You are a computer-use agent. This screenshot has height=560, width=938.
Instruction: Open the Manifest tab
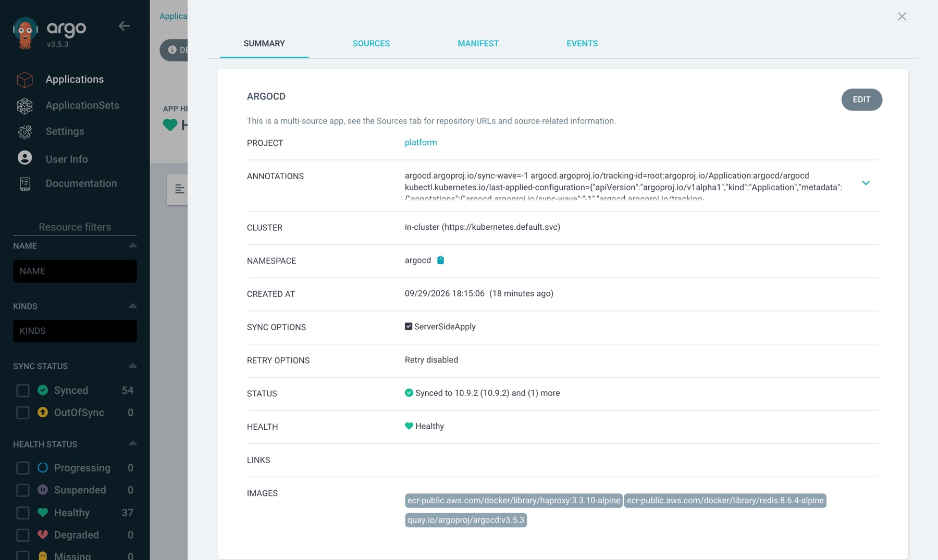point(478,44)
